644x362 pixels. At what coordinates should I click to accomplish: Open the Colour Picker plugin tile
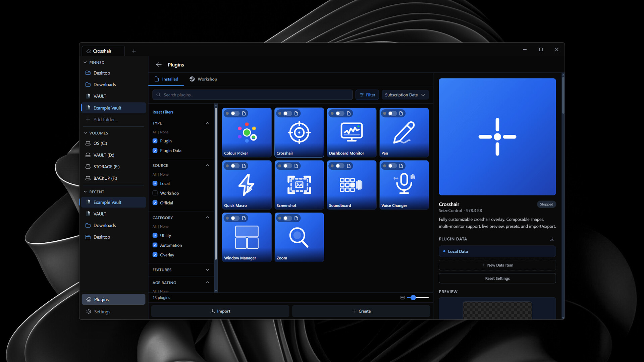pyautogui.click(x=247, y=133)
